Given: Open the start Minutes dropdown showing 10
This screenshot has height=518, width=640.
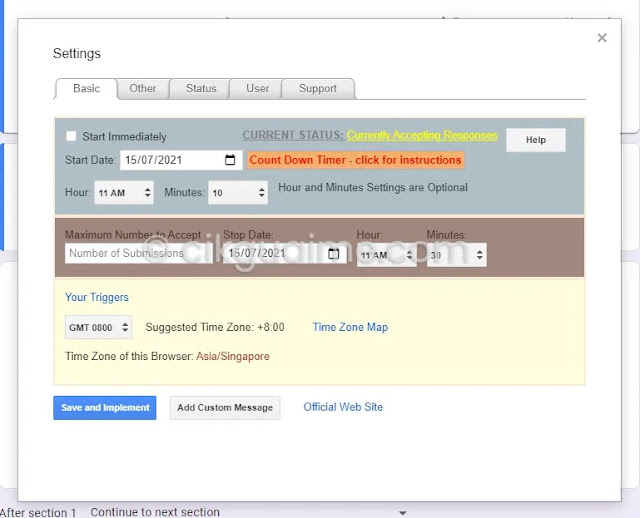Looking at the screenshot, I should 238,193.
